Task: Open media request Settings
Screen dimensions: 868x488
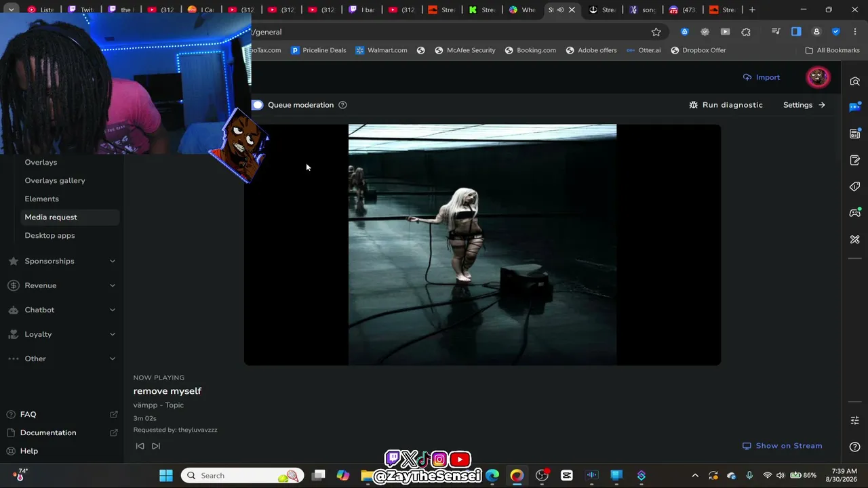Action: click(x=804, y=105)
